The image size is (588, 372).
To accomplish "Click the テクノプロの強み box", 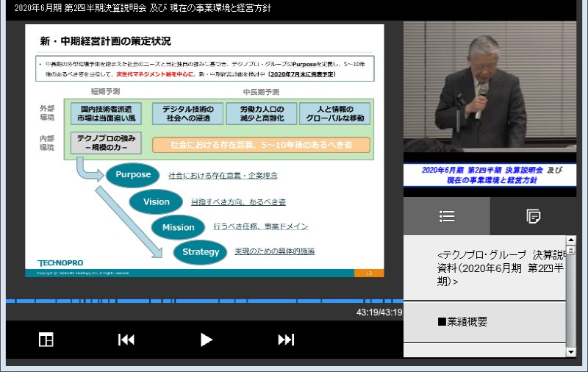I will coord(106,143).
